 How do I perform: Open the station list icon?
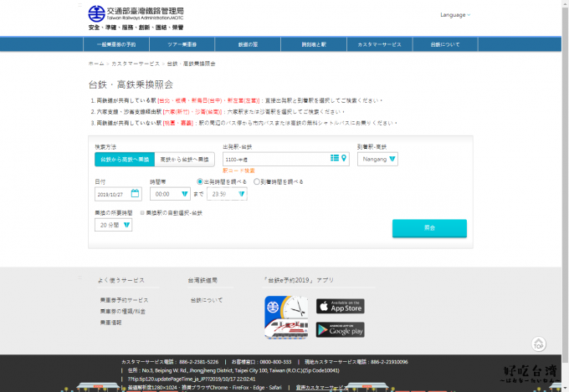click(x=335, y=158)
